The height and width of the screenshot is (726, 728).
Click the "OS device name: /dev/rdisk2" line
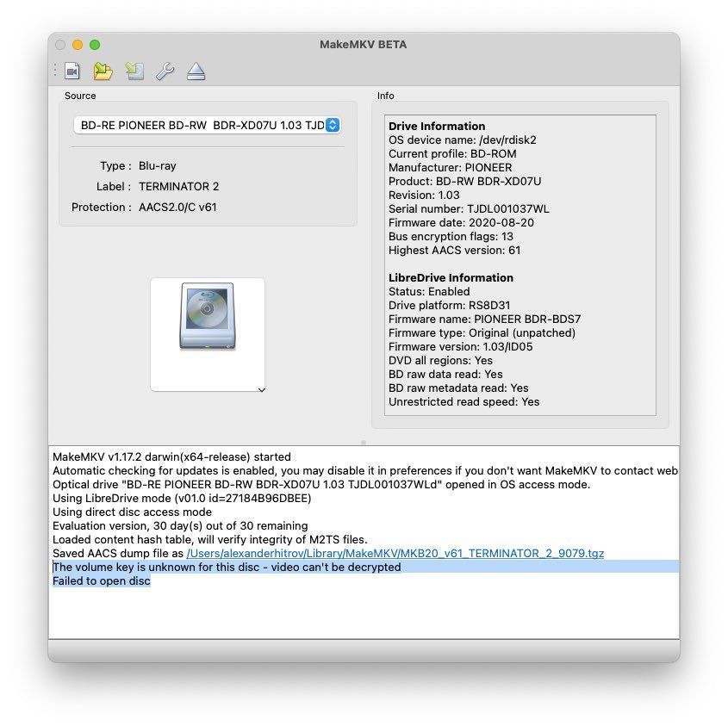pyautogui.click(x=463, y=140)
